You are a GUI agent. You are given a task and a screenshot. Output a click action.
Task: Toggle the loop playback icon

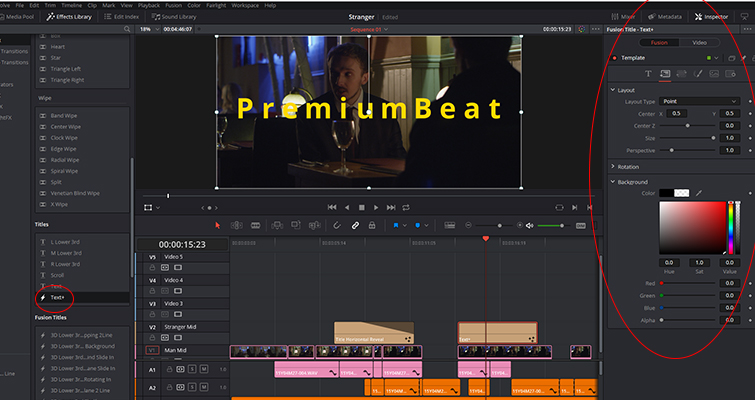click(406, 207)
